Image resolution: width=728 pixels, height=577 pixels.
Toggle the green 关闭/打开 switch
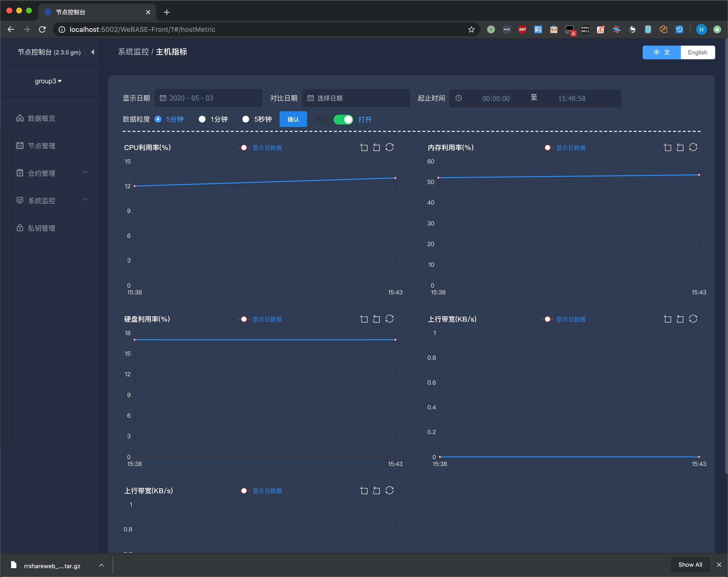343,119
